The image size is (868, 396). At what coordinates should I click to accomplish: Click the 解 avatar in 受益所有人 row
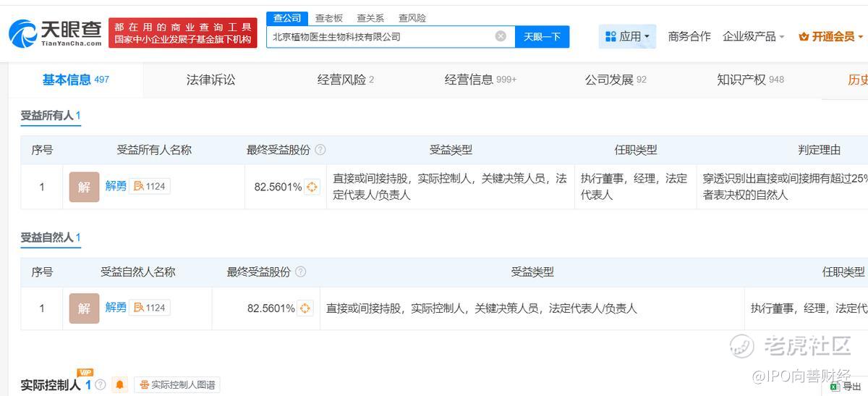[84, 187]
